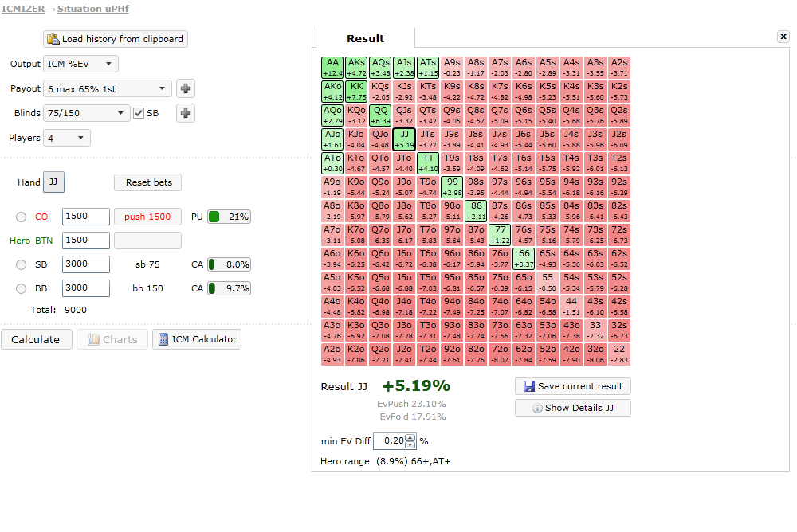Image resolution: width=797 pixels, height=532 pixels.
Task: Select the KQs cell in hand grid
Action: (380, 92)
